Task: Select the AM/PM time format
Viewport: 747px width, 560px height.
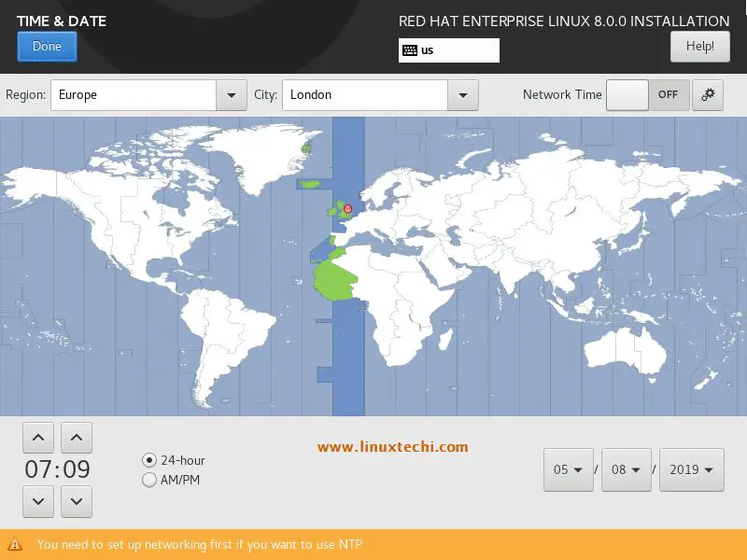Action: (171, 480)
